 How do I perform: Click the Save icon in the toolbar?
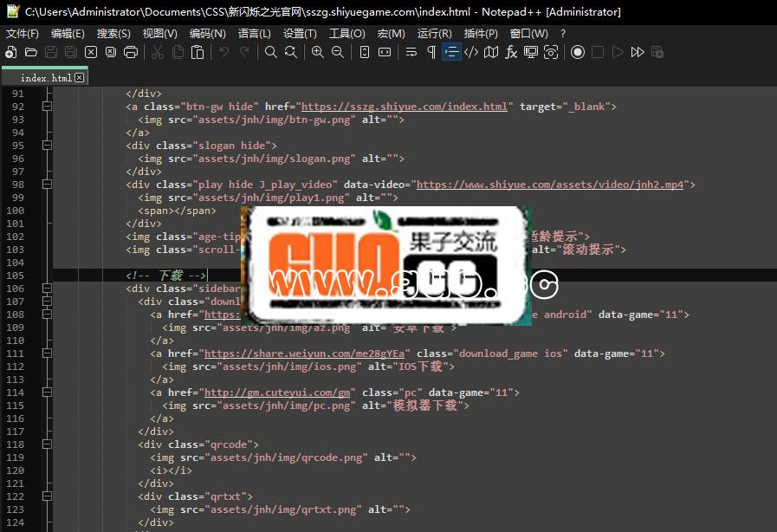point(51,52)
